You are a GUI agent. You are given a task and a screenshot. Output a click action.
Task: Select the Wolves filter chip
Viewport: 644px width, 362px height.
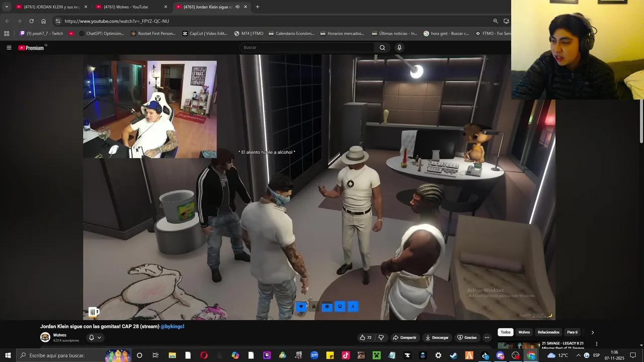pyautogui.click(x=524, y=332)
